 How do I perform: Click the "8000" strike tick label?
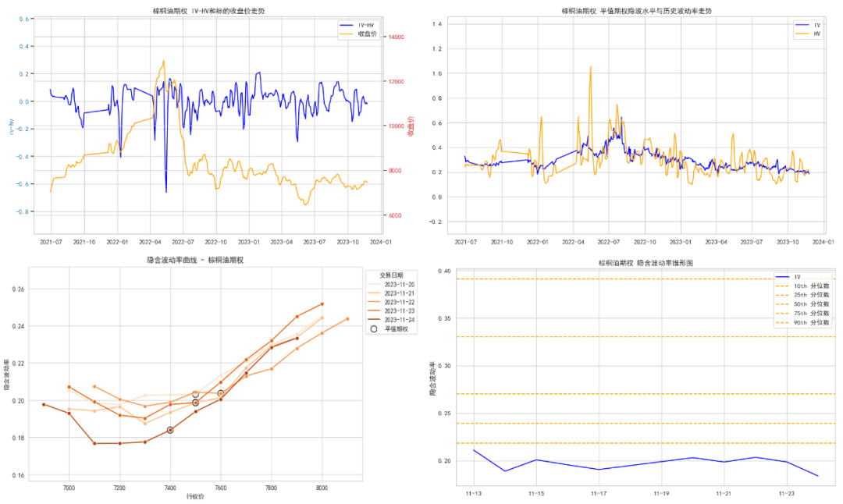click(322, 488)
